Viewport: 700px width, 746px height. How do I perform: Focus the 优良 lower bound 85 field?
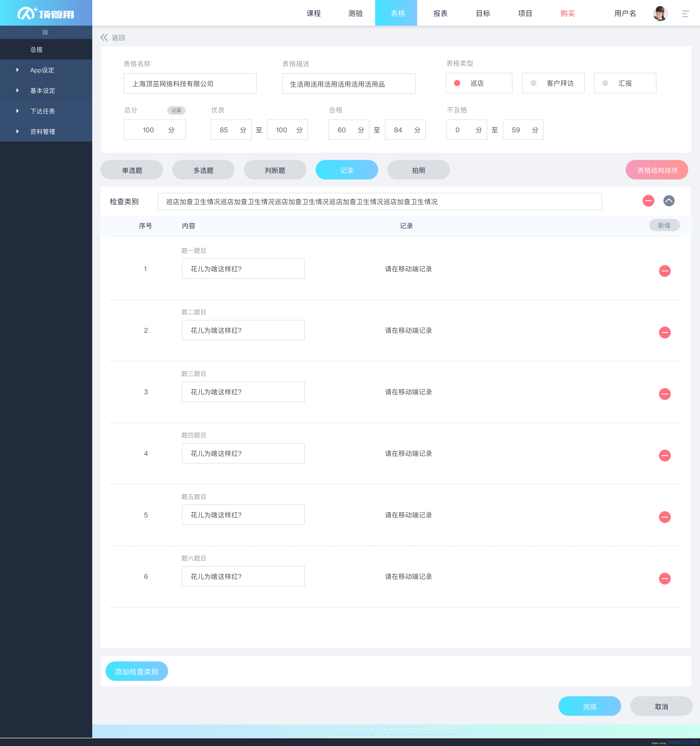pos(231,129)
